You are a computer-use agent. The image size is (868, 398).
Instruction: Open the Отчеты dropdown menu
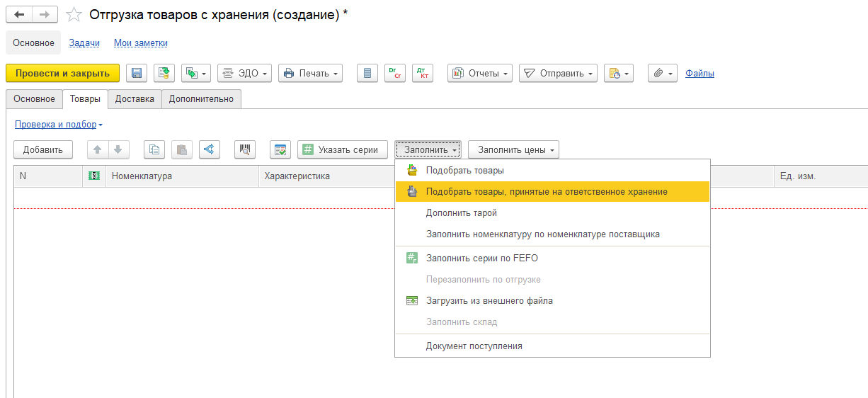click(480, 73)
